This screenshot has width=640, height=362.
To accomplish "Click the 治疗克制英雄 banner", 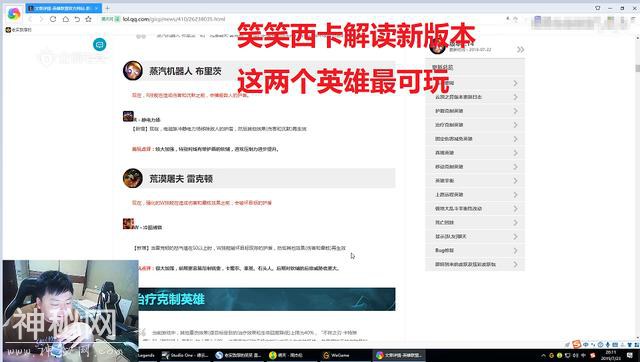I will [x=267, y=299].
